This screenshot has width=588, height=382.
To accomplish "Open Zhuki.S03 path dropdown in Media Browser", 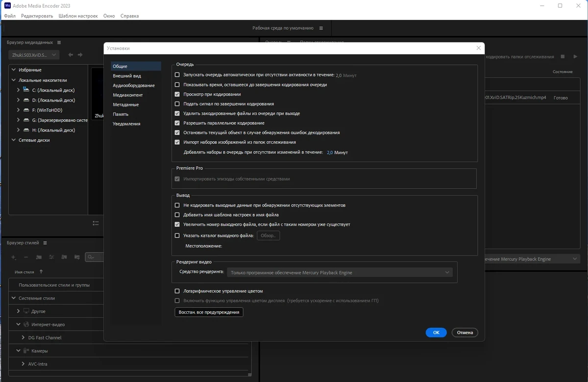I will 34,55.
